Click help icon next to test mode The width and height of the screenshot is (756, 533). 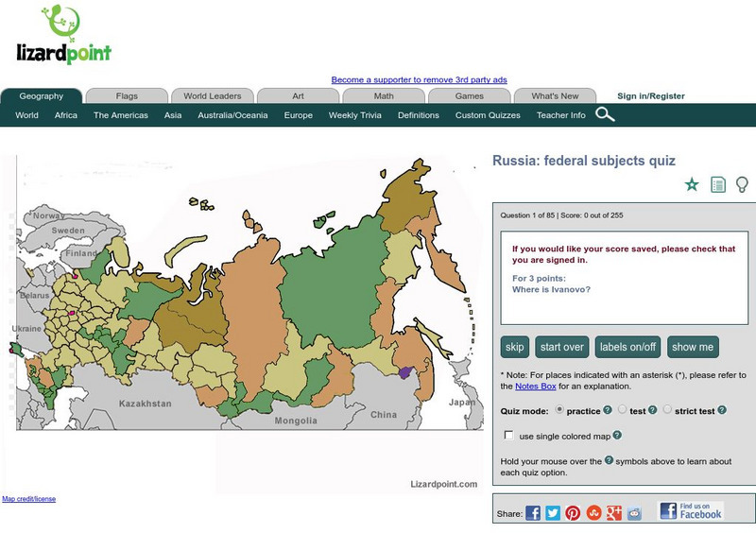652,410
